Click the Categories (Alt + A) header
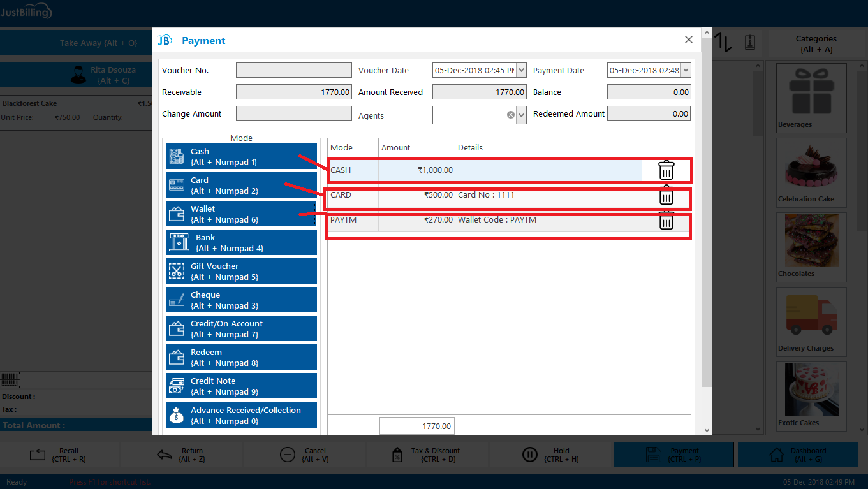868x489 pixels. [816, 43]
